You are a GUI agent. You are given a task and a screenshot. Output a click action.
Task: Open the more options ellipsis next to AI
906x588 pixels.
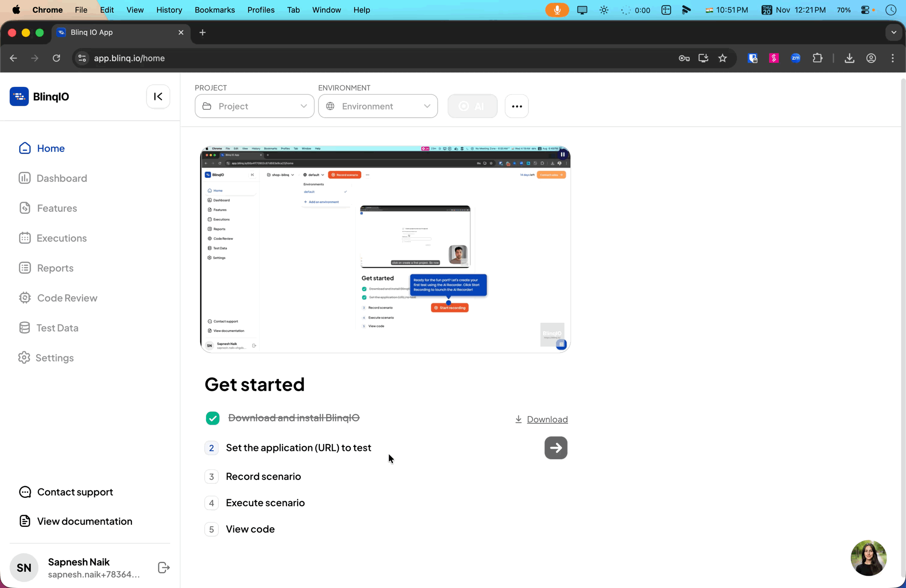coord(516,106)
